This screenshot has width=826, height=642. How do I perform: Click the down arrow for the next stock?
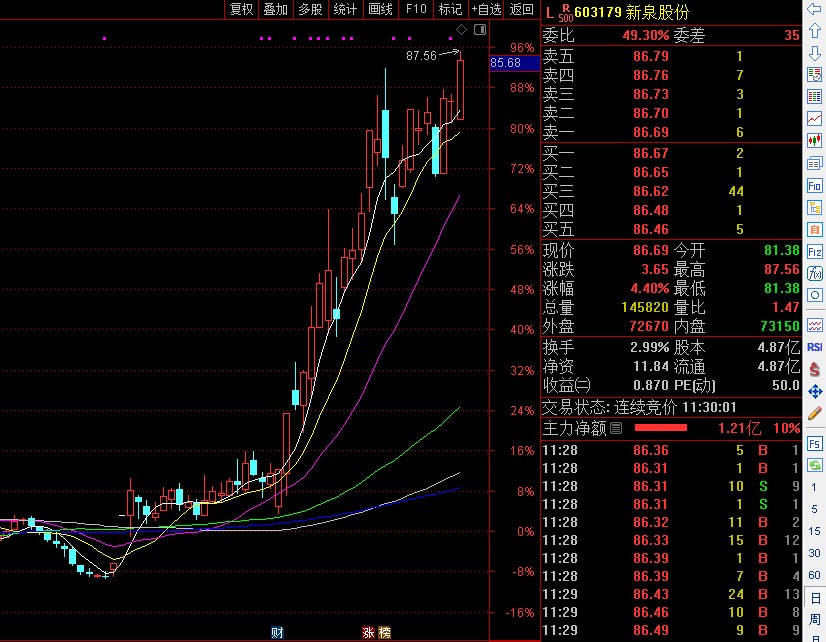(x=814, y=53)
